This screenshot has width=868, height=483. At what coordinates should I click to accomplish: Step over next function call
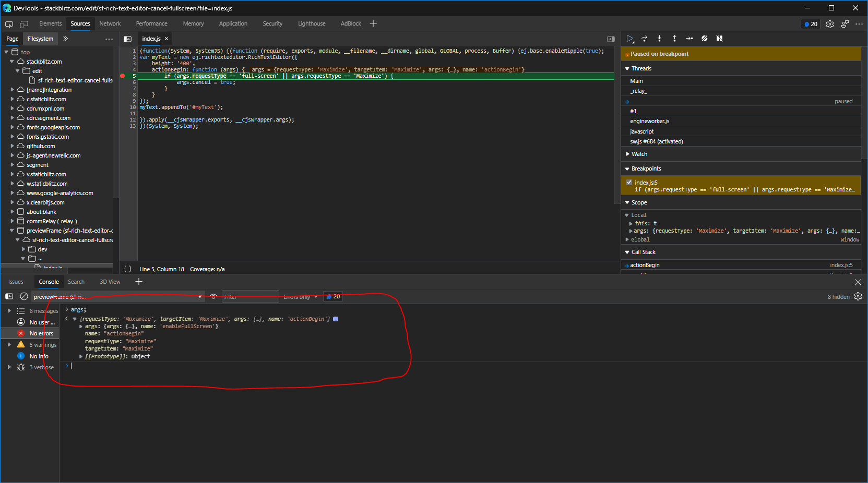(645, 39)
